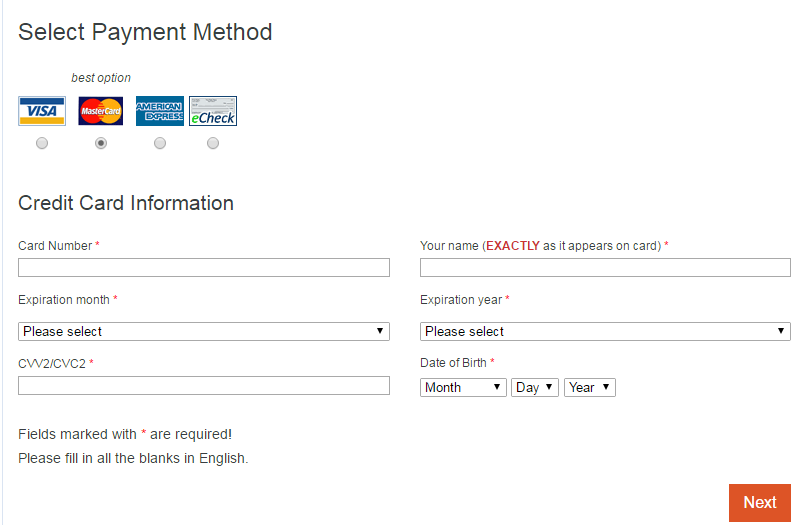This screenshot has width=801, height=525.
Task: Select the MasterCard radio button
Action: coord(101,143)
